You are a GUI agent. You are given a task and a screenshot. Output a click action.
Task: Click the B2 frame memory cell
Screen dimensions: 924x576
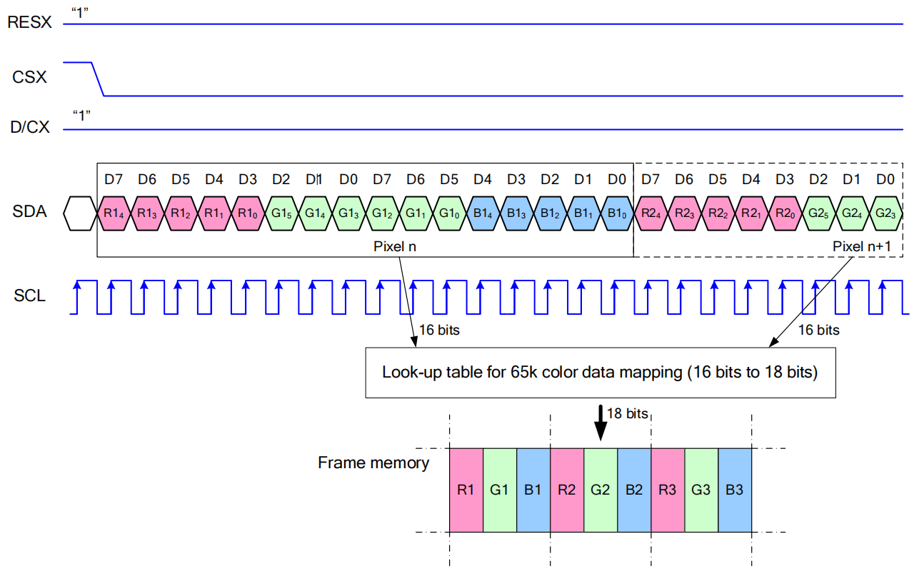coord(634,490)
